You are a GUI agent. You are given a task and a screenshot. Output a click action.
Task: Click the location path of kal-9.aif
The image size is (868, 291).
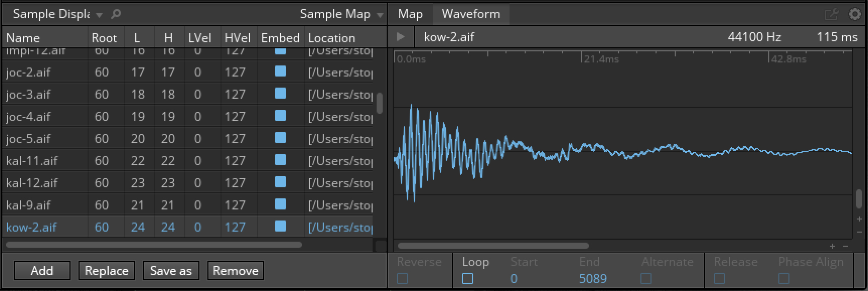click(340, 205)
